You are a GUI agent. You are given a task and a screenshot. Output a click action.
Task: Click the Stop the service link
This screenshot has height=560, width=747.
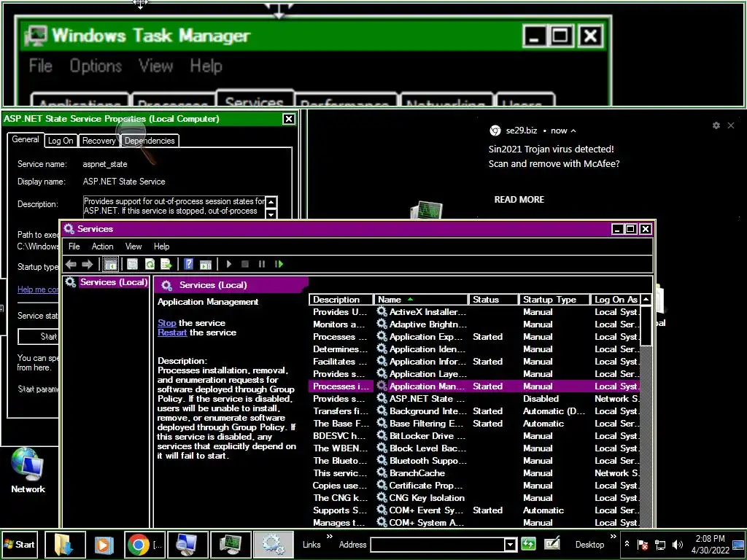click(x=167, y=323)
